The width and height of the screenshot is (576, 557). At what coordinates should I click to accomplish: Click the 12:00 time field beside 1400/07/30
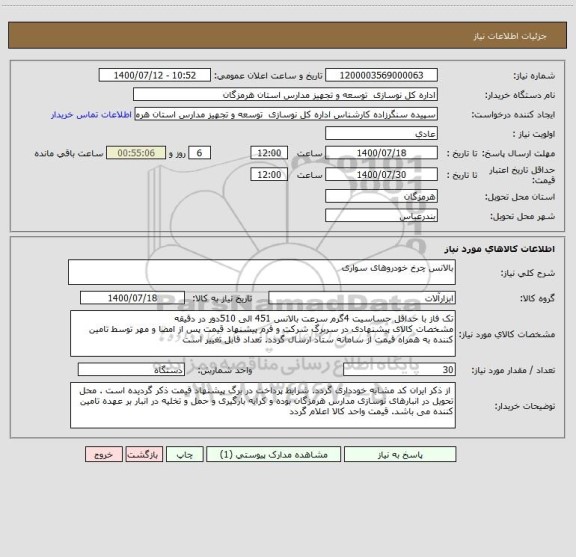click(x=269, y=175)
